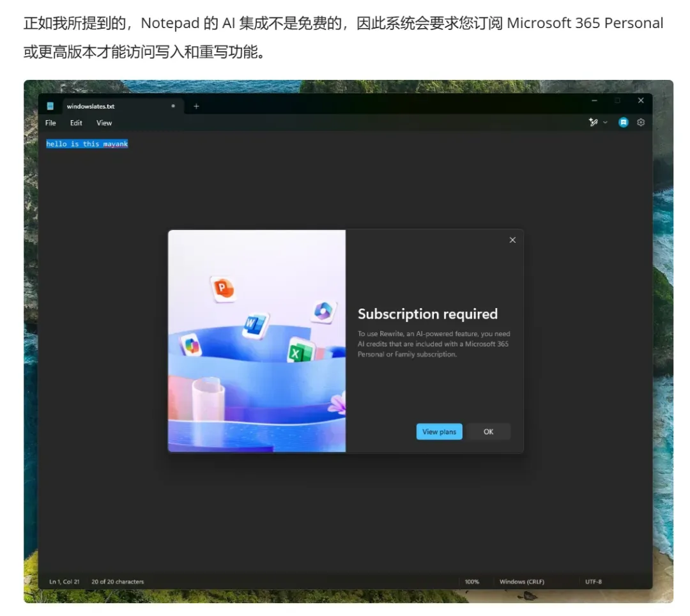Click "Windows (CRLF)" line ending indicator
Viewport: 690px width, 616px height.
click(x=522, y=581)
